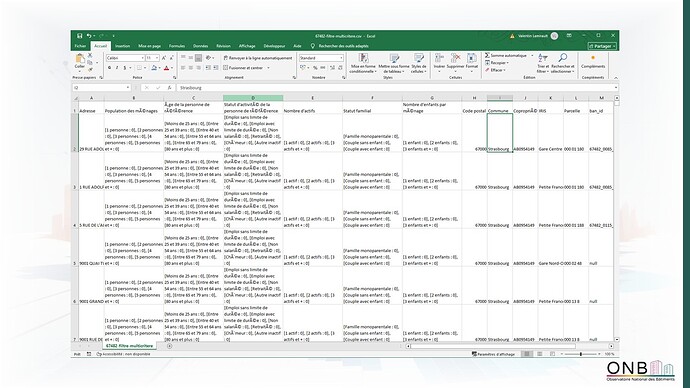Screen dimensions: 690x388
Task: Click the increase indent icon
Action: click(216, 68)
